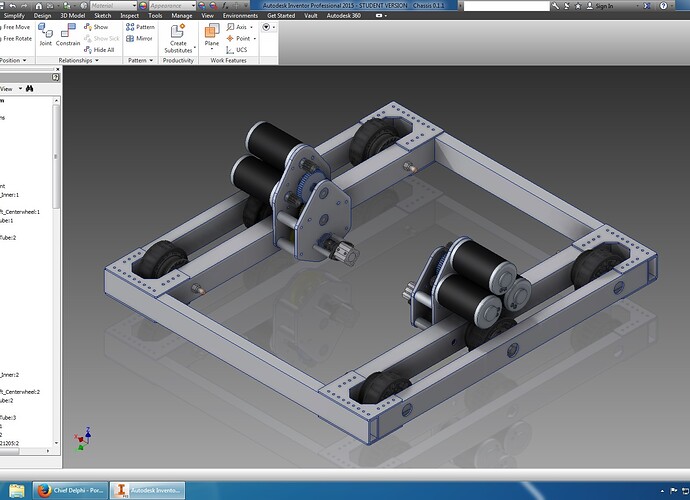Click Create Substitutes
This screenshot has width=690, height=500.
pos(178,38)
